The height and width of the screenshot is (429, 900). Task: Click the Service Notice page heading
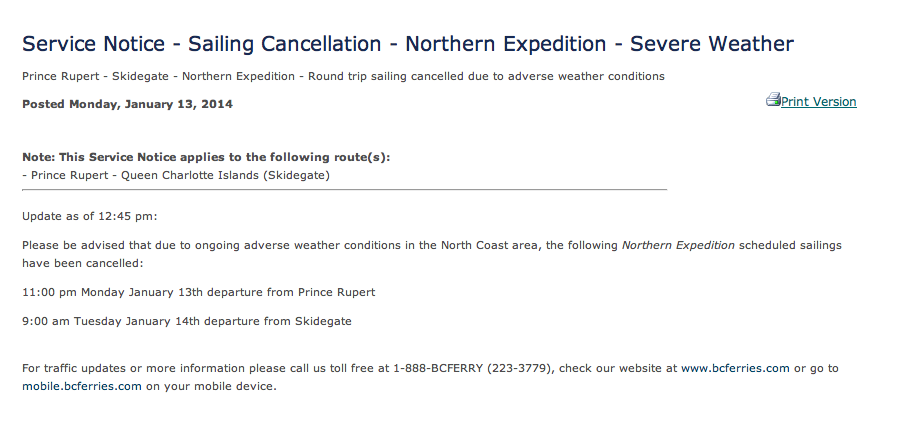[408, 44]
